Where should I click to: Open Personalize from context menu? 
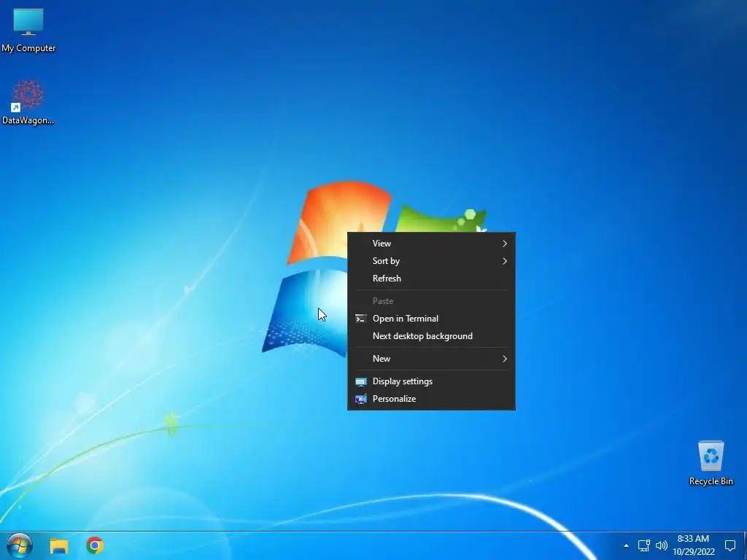click(x=431, y=399)
